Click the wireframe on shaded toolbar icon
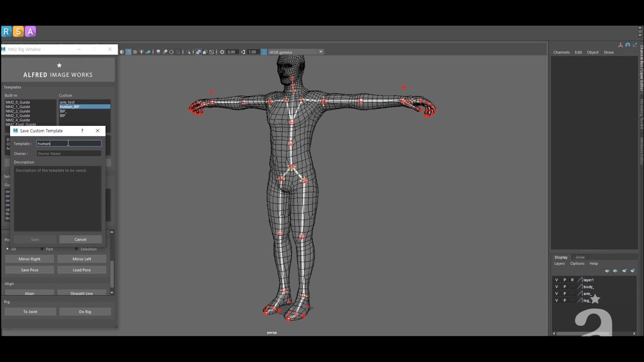 click(x=128, y=52)
